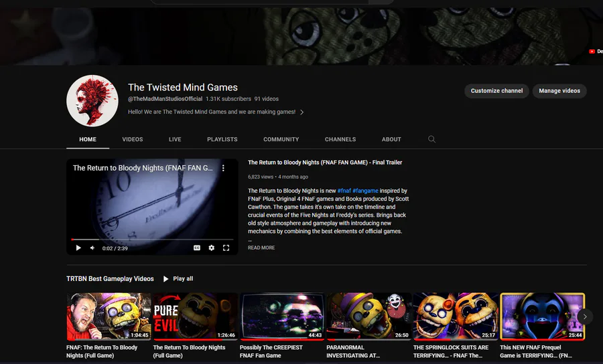Click title 'PARANORMAL INVESTIGATING AT...'
Image resolution: width=603 pixels, height=364 pixels.
point(353,351)
